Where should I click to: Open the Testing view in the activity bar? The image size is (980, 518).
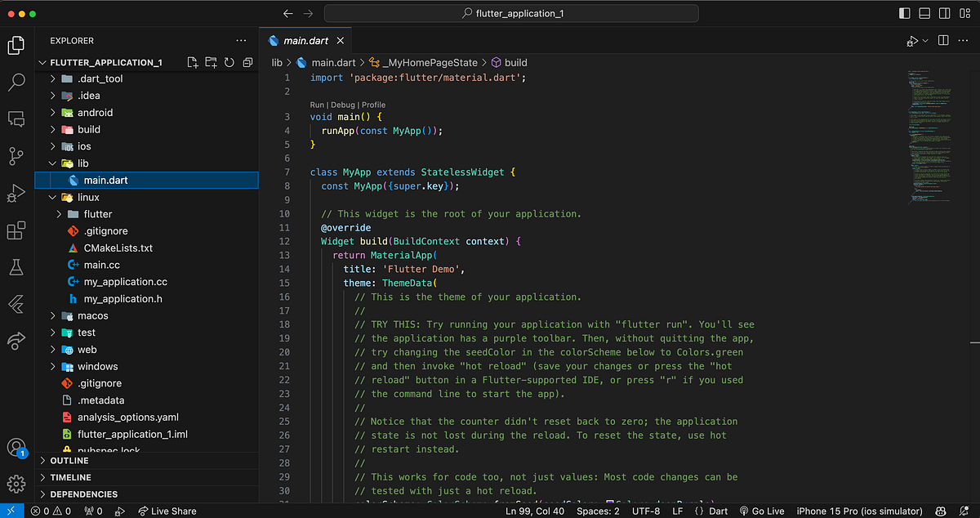[16, 267]
